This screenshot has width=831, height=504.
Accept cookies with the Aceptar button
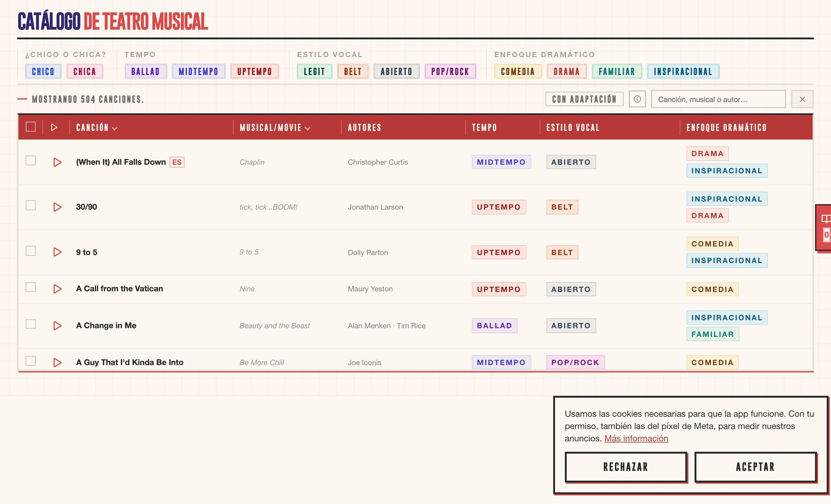755,467
